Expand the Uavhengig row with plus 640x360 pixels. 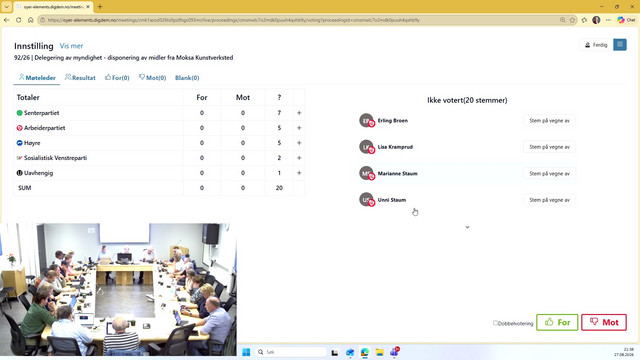pyautogui.click(x=299, y=173)
